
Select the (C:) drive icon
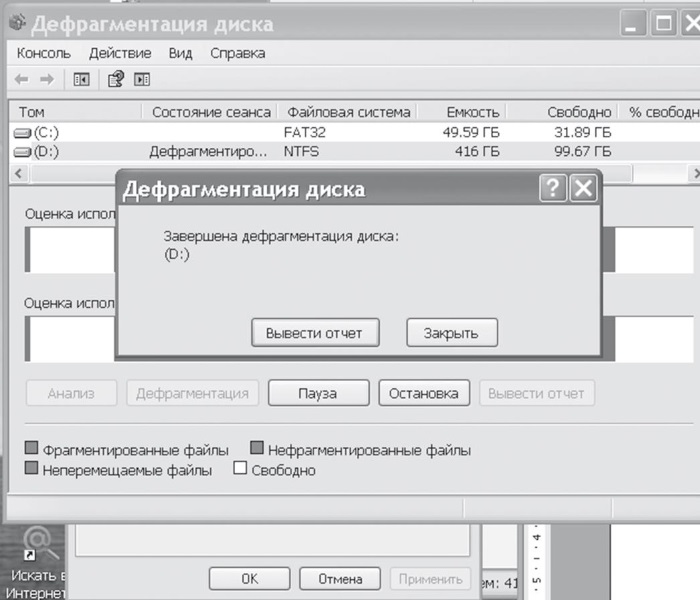point(22,132)
